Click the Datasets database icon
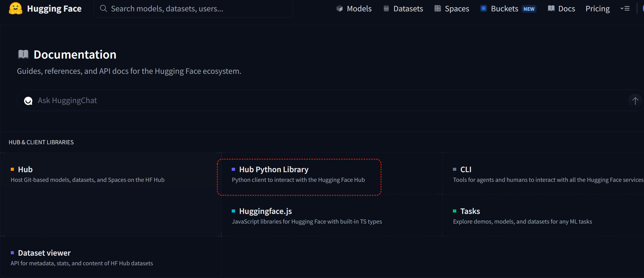644x278 pixels. 386,9
